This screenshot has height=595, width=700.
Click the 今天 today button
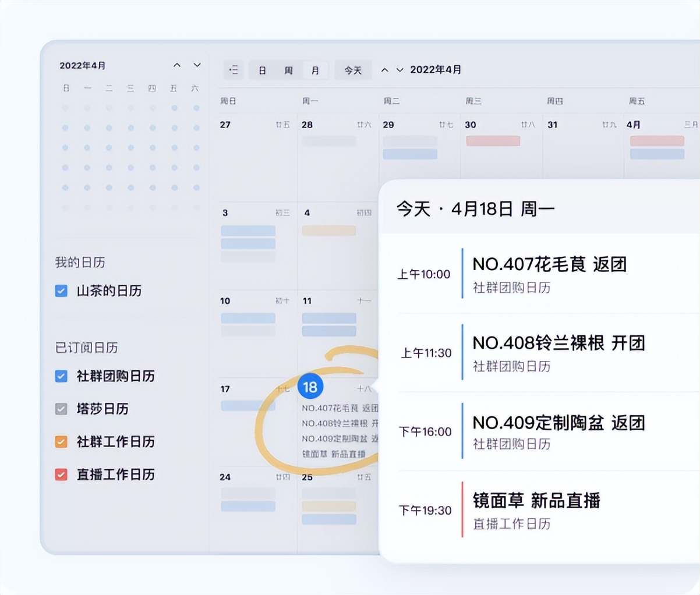[x=353, y=70]
